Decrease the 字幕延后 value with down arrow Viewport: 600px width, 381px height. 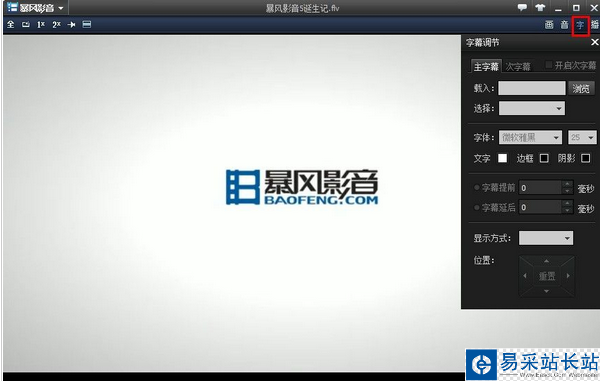coord(567,211)
